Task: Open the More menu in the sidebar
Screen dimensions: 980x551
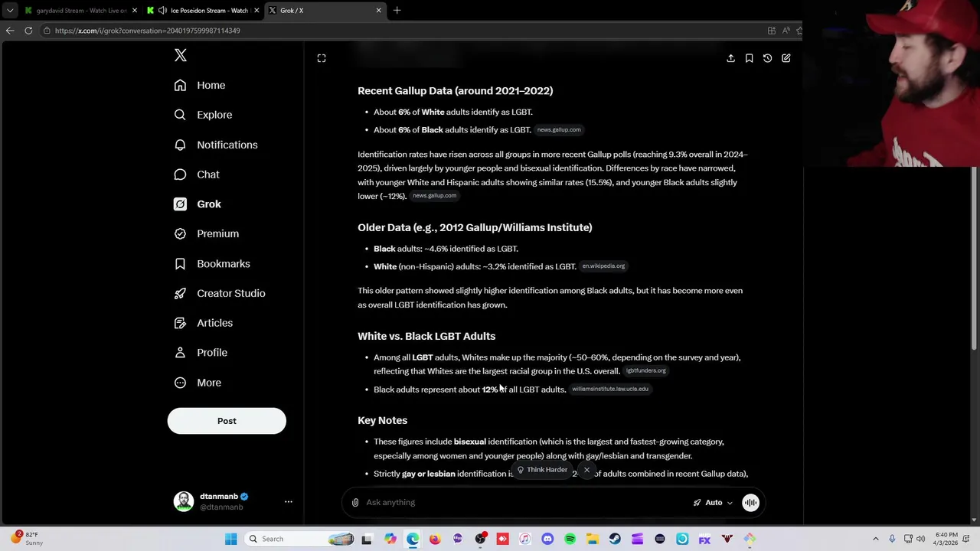Action: 198,383
